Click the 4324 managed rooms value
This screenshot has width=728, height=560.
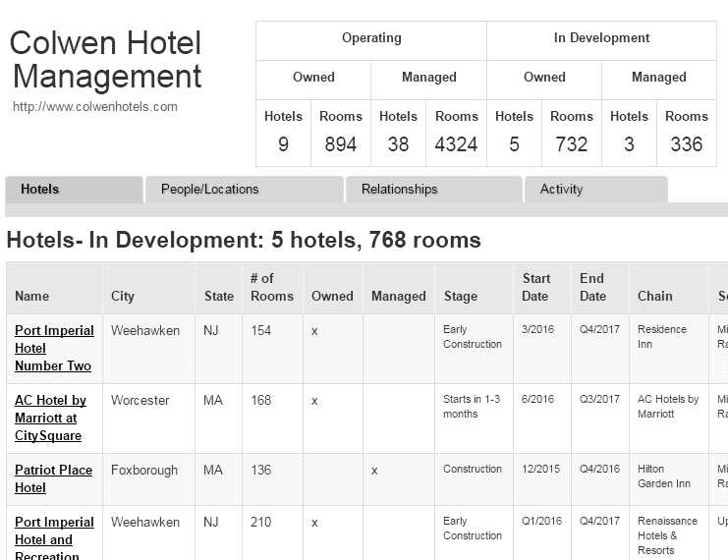click(456, 144)
